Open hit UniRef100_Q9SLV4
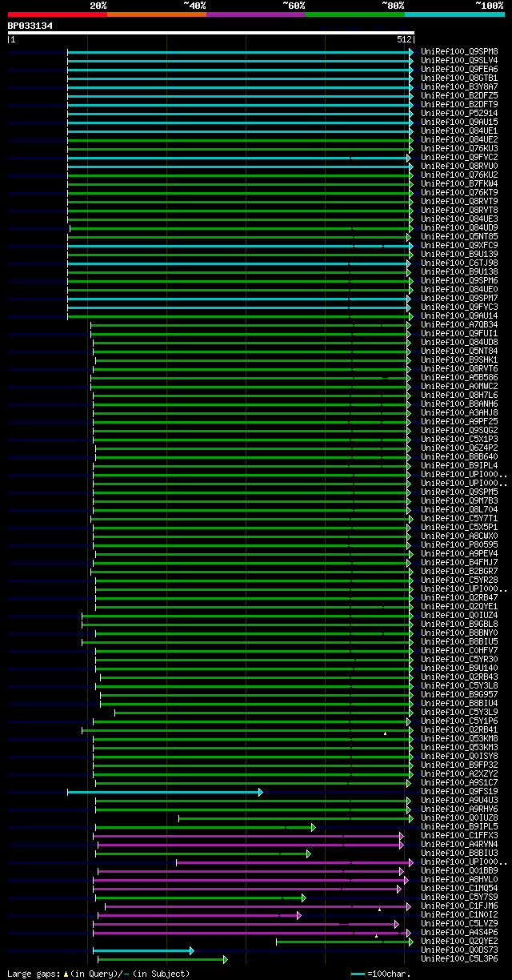 pyautogui.click(x=459, y=60)
